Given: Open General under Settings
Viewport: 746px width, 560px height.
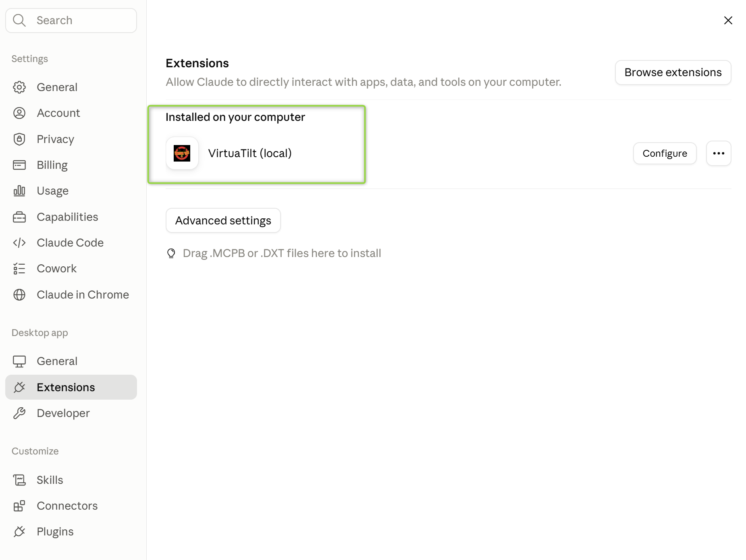Looking at the screenshot, I should (x=71, y=87).
